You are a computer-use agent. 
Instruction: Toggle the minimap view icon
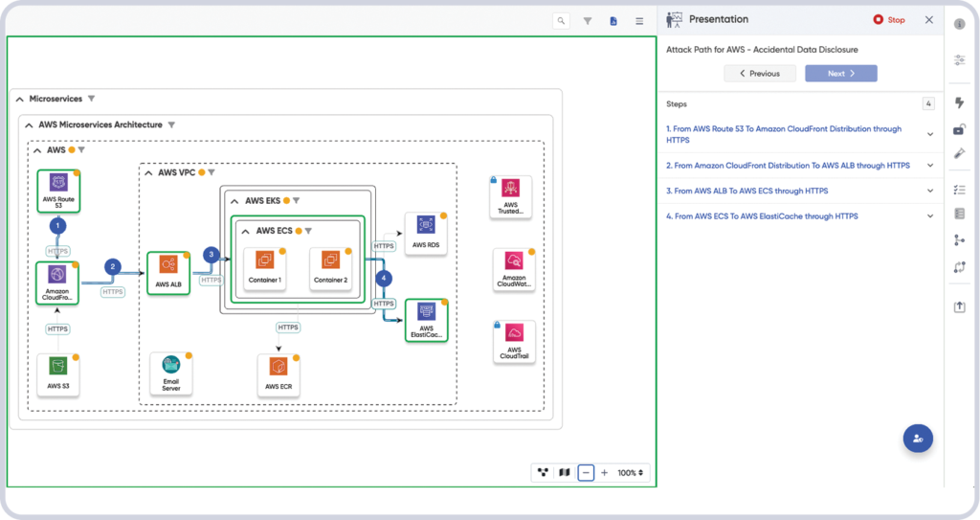[565, 472]
